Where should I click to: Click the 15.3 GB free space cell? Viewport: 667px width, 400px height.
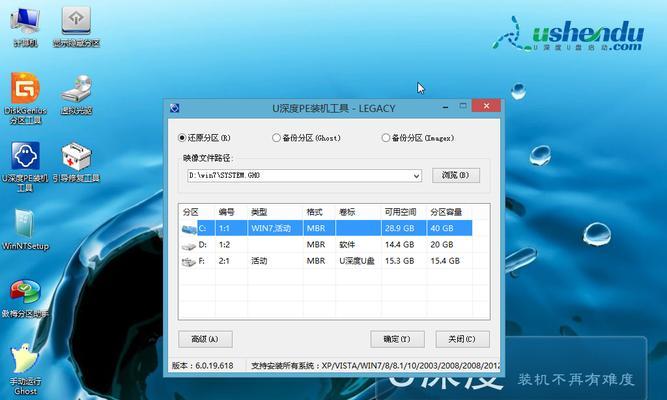(404, 261)
